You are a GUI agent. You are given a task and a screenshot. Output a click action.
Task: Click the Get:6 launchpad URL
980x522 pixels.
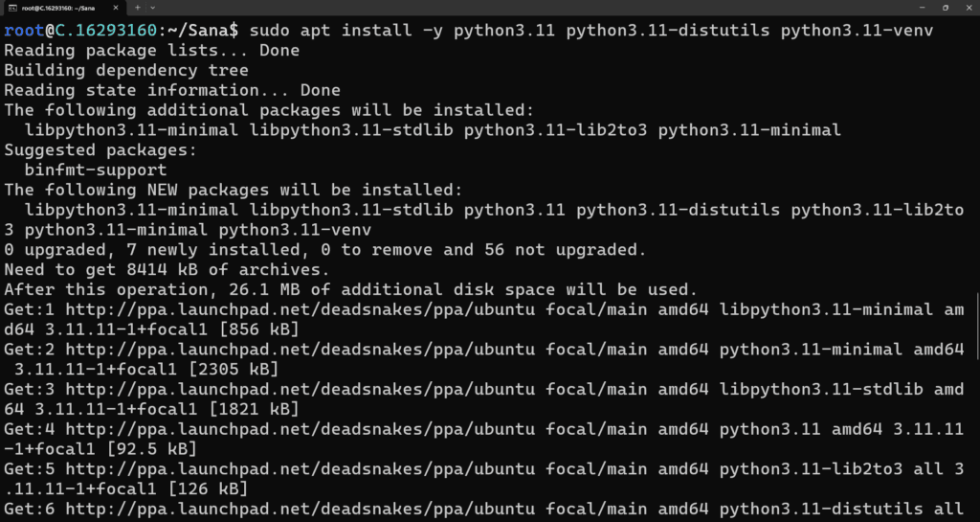pos(300,510)
